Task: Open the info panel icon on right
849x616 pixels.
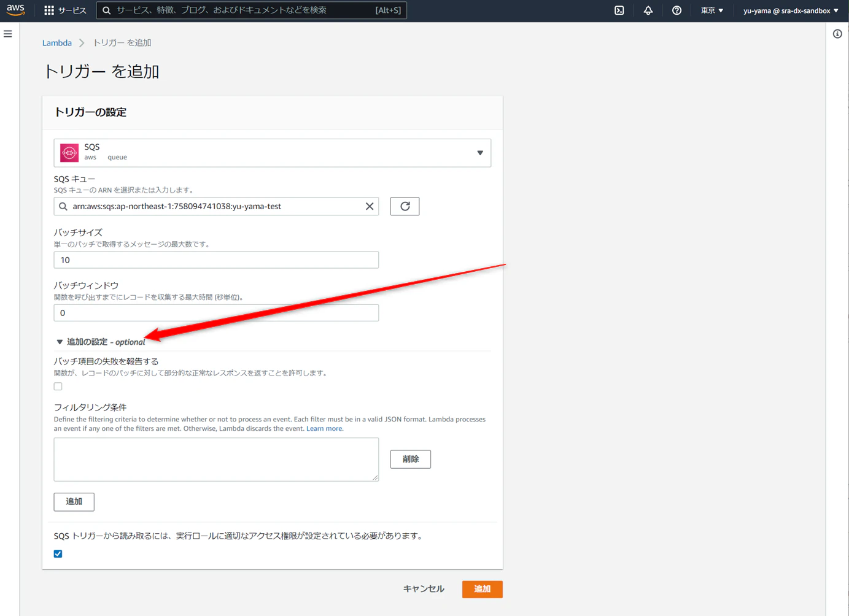Action: 837,34
